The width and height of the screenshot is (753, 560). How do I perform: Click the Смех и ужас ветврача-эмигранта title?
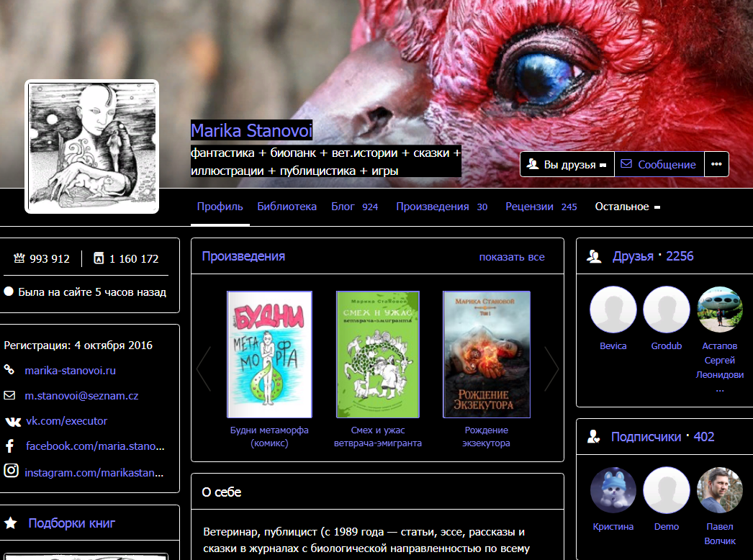tap(378, 437)
